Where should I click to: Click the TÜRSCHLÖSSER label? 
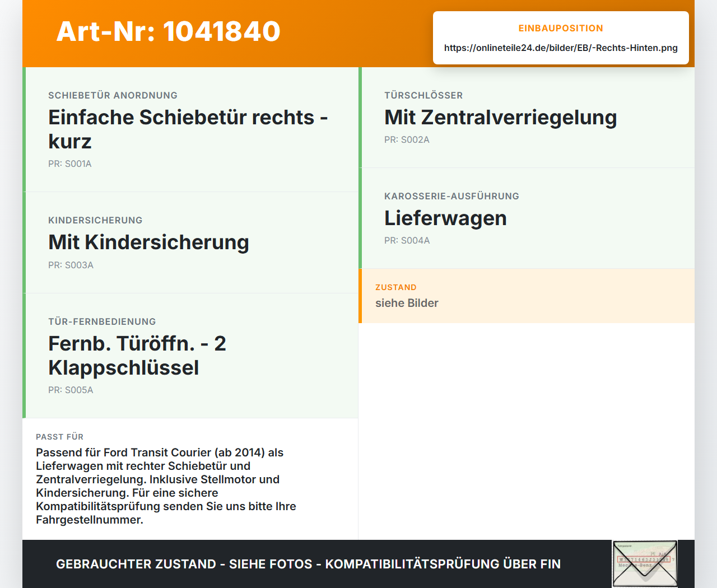click(423, 95)
